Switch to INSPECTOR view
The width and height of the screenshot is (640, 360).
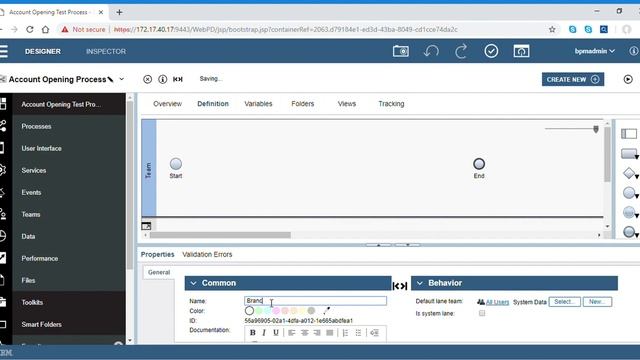[106, 51]
